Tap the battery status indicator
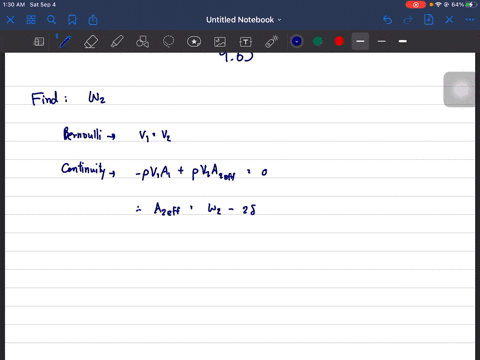480x360 pixels. 470,5
